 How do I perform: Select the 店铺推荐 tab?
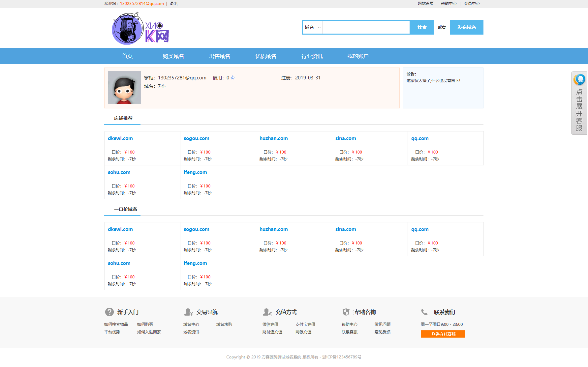click(x=123, y=118)
